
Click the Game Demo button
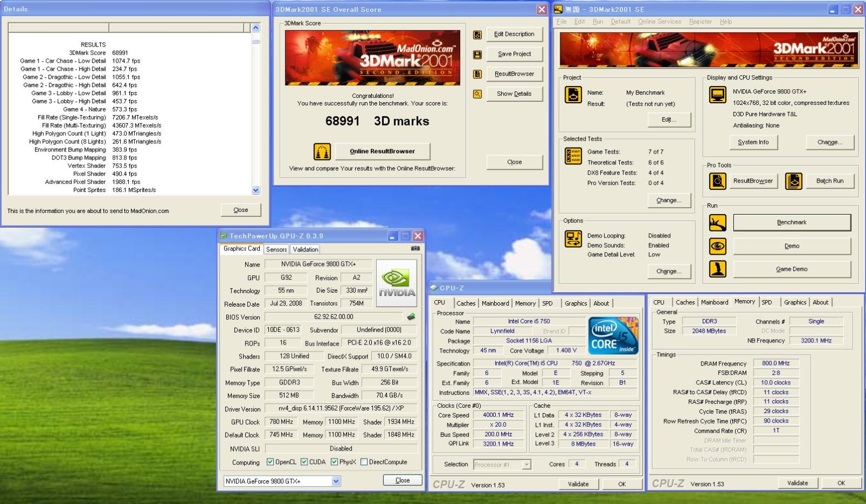point(792,269)
